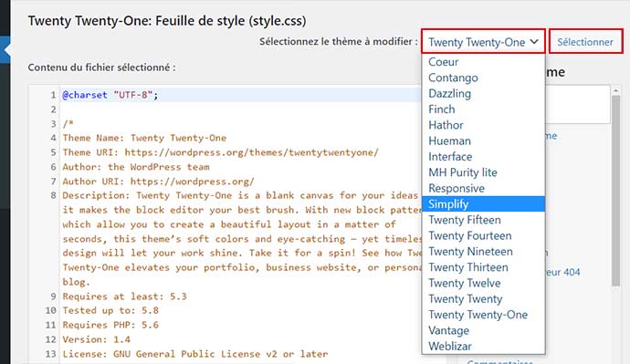
Task: Choose Responsive from the theme dropdown
Action: 483,188
